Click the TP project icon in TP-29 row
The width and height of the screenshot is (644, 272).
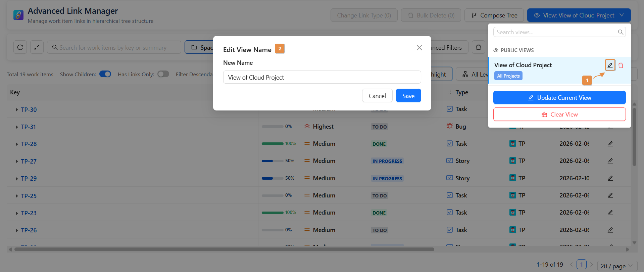(512, 178)
